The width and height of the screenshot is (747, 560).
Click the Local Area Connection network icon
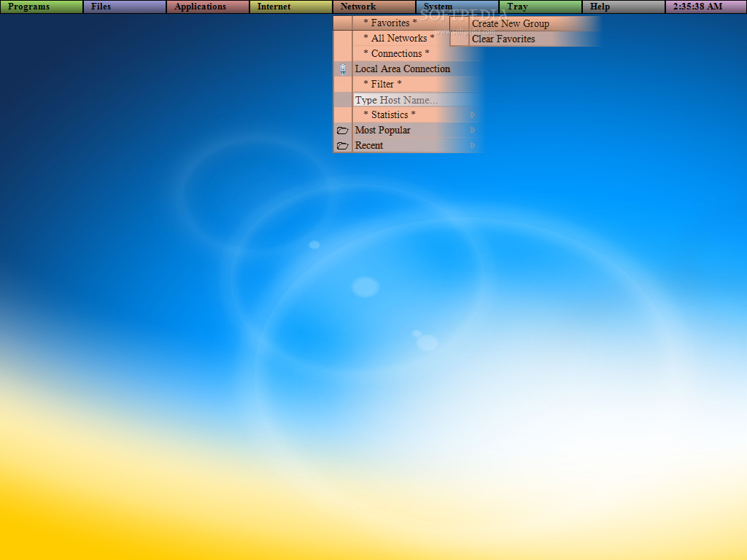343,69
